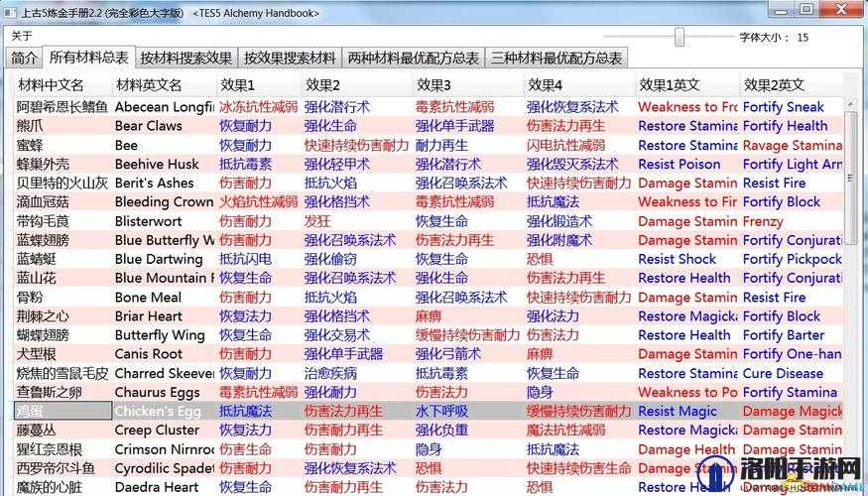Image resolution: width=868 pixels, height=496 pixels.
Task: Click Frenzy in the Blisterwort row
Action: 763,221
